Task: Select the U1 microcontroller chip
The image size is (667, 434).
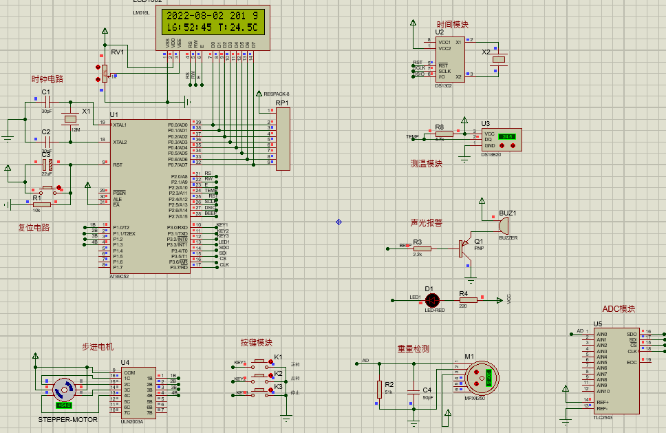Action: coord(150,196)
